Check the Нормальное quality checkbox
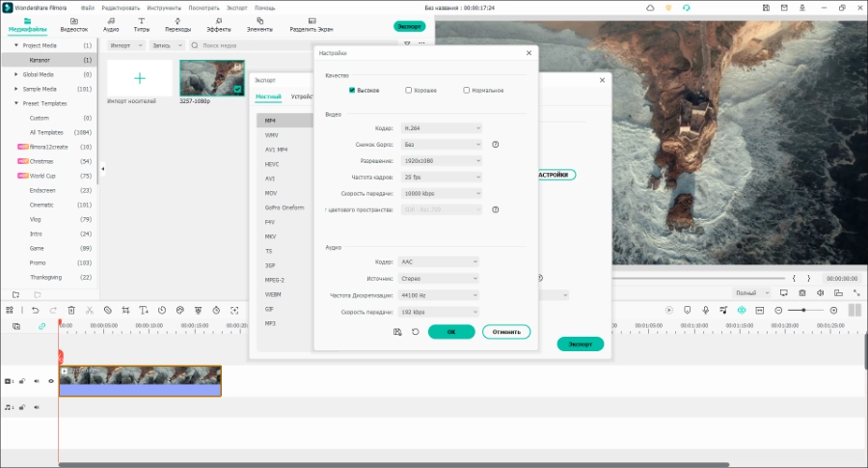The image size is (868, 468). pyautogui.click(x=466, y=91)
